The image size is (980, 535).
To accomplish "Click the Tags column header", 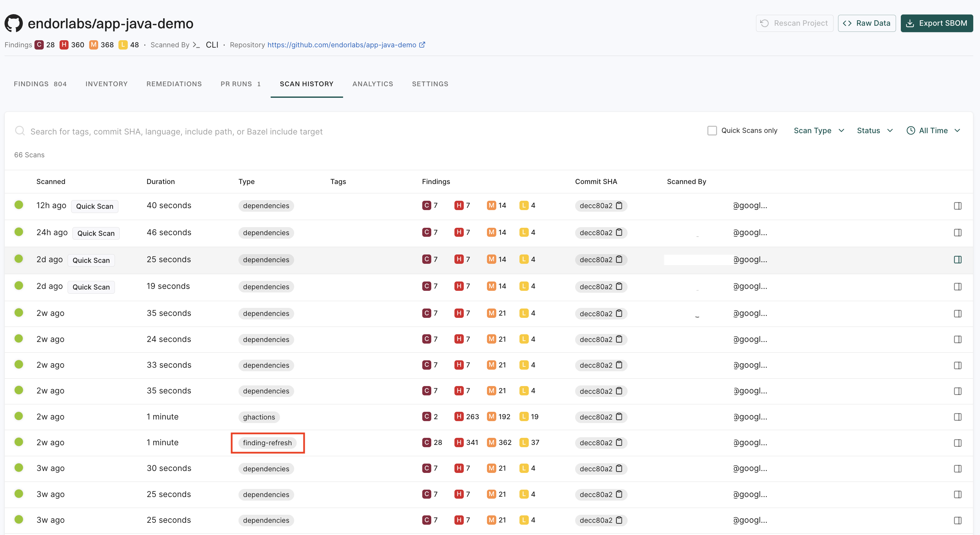I will pyautogui.click(x=338, y=181).
